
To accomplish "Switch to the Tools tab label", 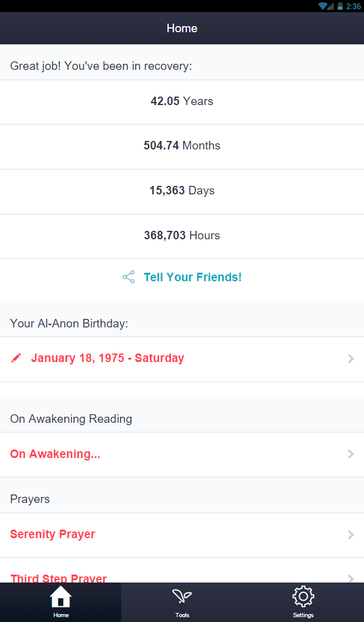I will pyautogui.click(x=182, y=615).
